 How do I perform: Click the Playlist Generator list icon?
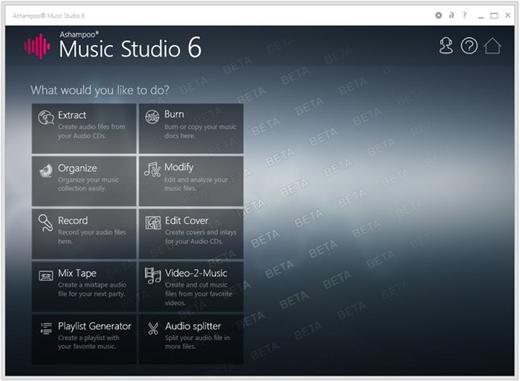(46, 328)
